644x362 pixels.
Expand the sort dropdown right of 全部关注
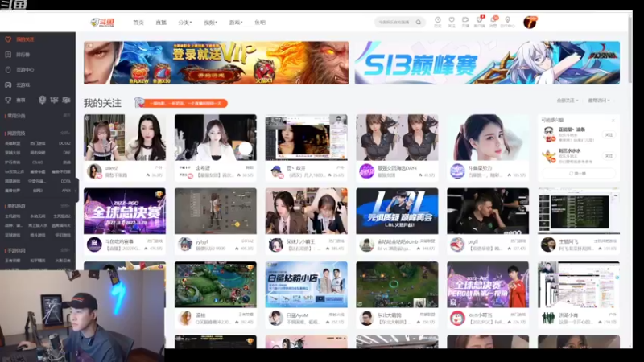pyautogui.click(x=599, y=101)
